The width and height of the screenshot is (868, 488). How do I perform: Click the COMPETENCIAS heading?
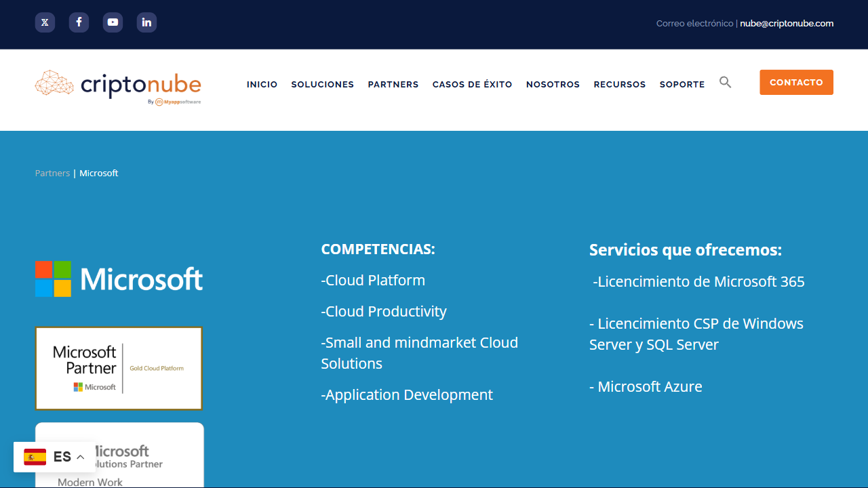tap(378, 249)
